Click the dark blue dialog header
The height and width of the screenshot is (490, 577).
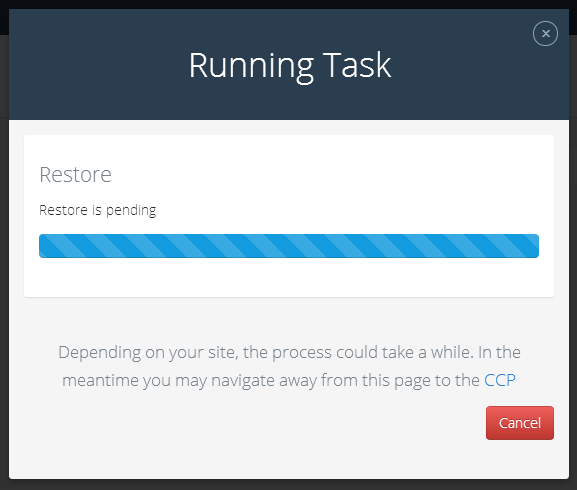click(x=289, y=64)
